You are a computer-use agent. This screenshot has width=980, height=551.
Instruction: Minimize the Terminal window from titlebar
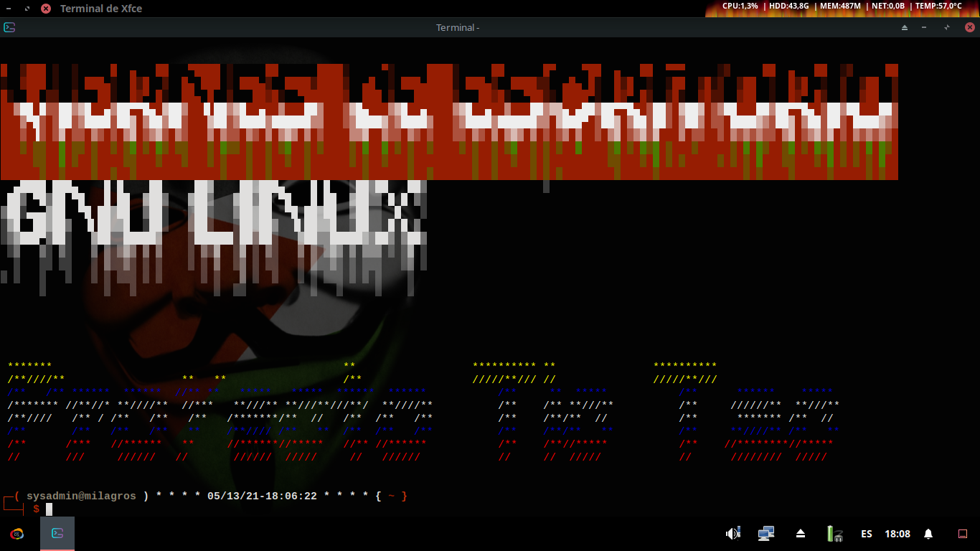[x=924, y=27]
